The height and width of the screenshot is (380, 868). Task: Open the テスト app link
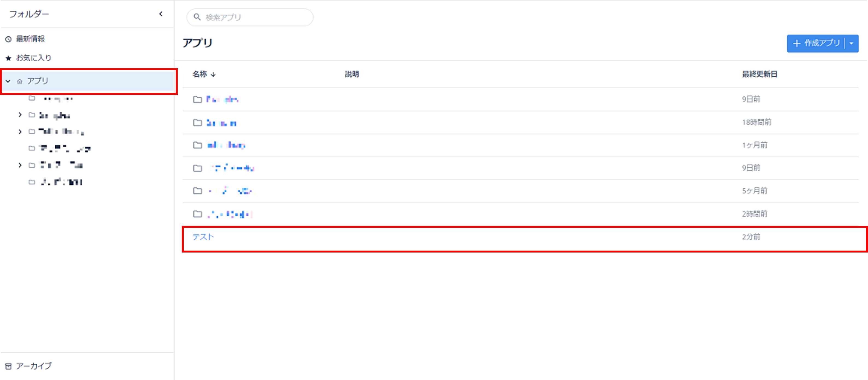pyautogui.click(x=203, y=237)
